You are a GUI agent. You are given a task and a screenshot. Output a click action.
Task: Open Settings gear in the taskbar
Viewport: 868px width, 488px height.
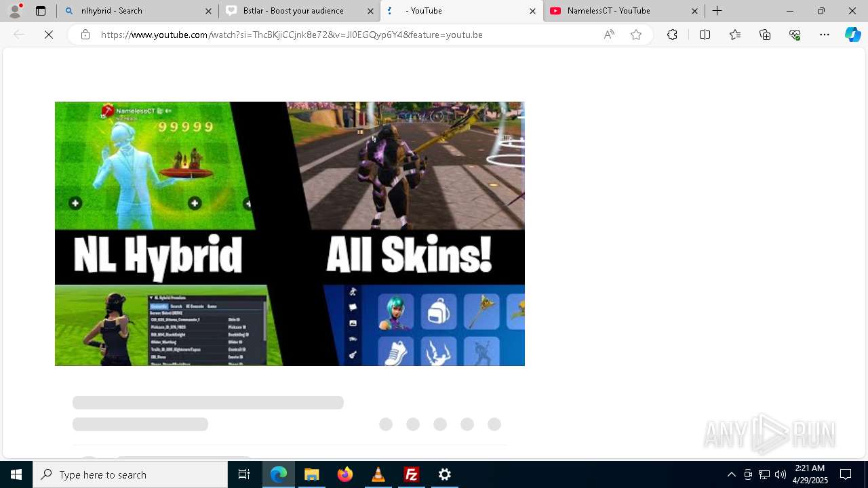coord(445,474)
